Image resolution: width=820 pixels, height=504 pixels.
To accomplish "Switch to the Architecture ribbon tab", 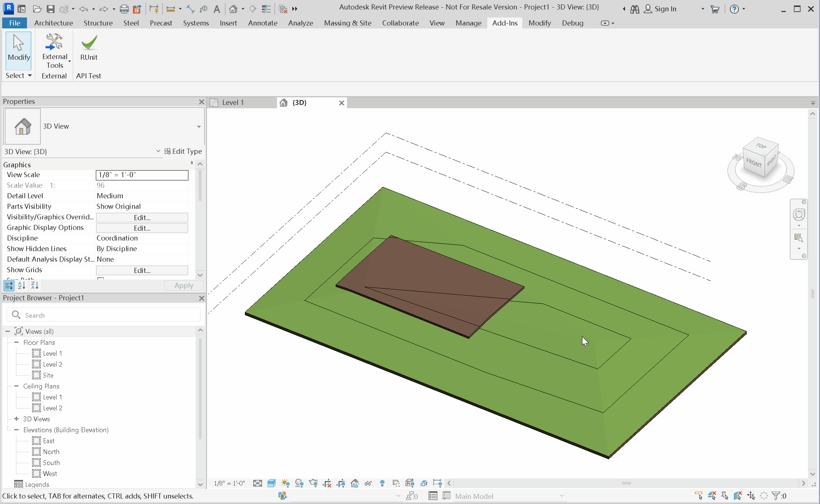I will coord(54,23).
